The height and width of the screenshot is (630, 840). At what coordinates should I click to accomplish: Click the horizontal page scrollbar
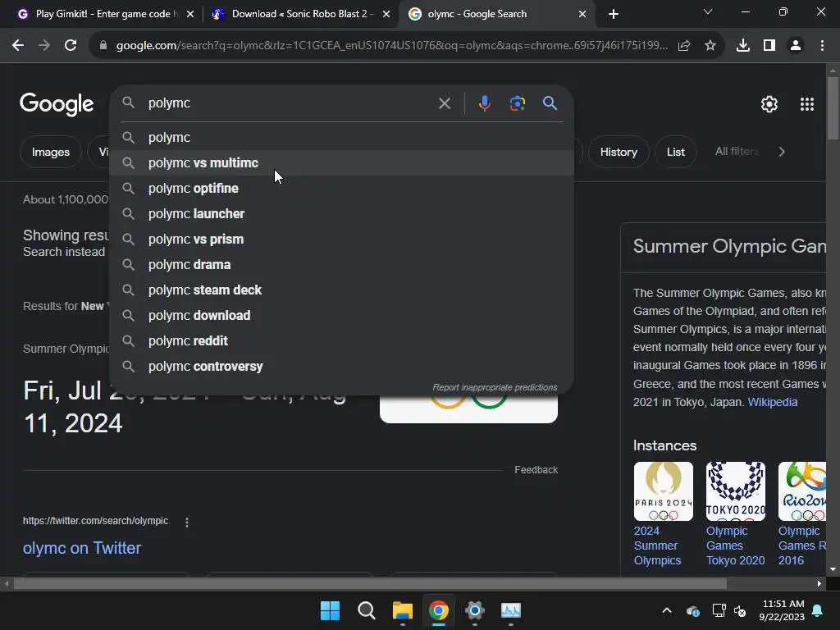370,583
